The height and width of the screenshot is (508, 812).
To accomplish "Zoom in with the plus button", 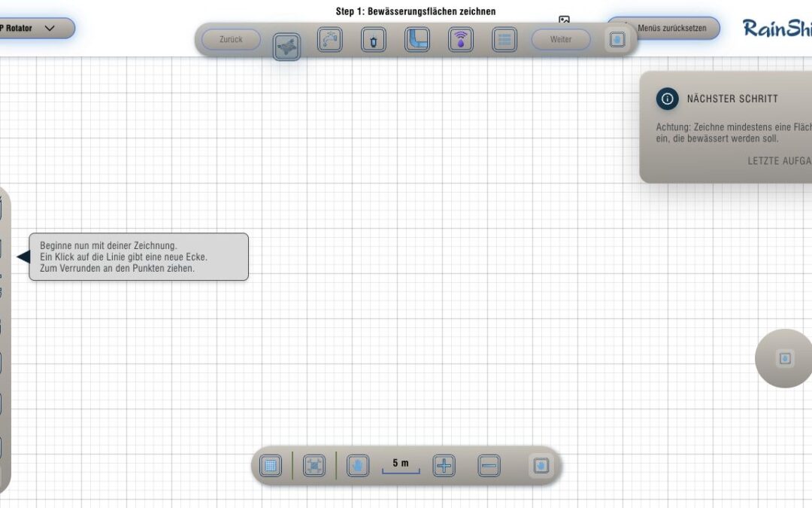I will [444, 466].
